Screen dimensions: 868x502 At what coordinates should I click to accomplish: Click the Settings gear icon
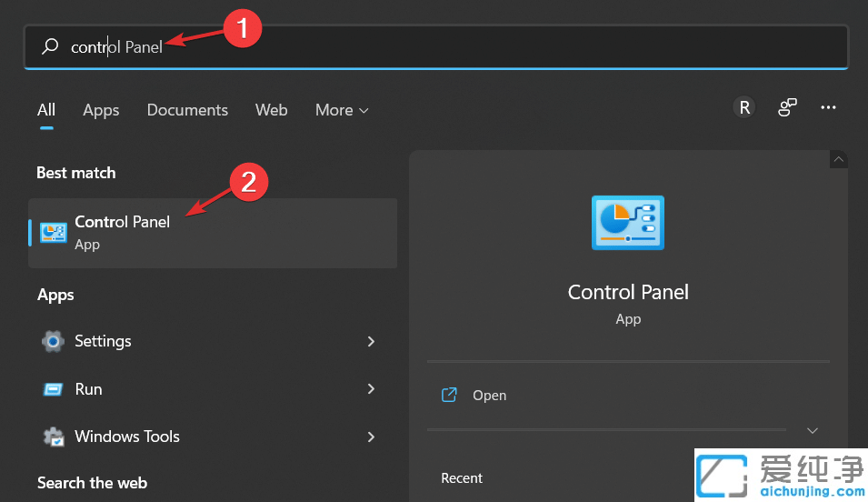pos(54,341)
